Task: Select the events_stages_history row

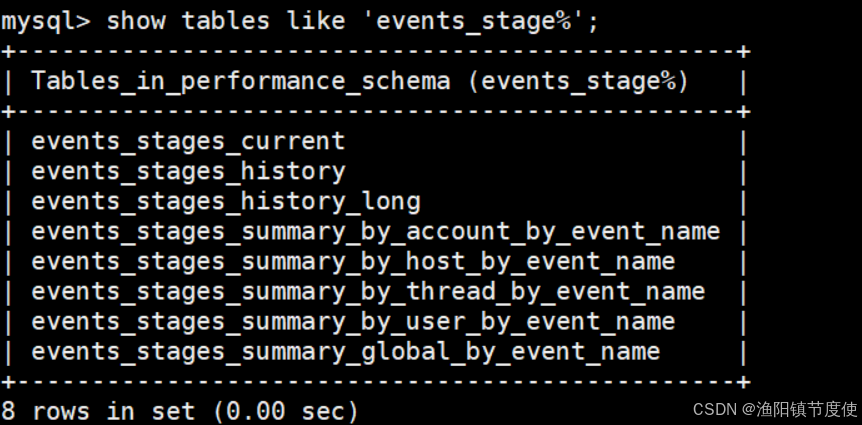Action: (x=375, y=172)
